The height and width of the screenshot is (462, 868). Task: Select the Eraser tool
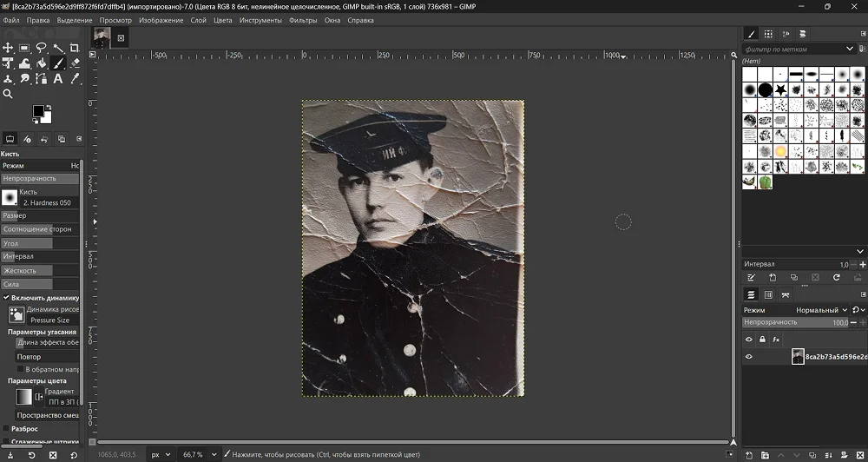(x=75, y=63)
